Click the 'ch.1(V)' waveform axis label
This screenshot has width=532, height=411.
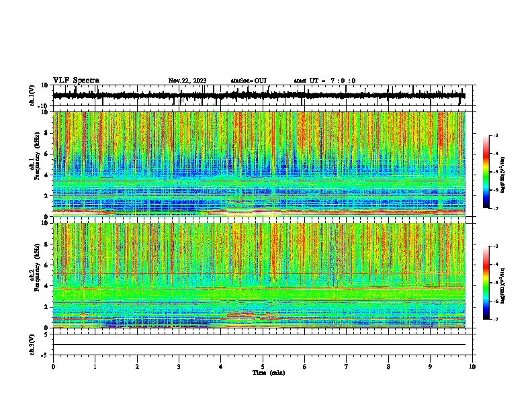(x=32, y=95)
